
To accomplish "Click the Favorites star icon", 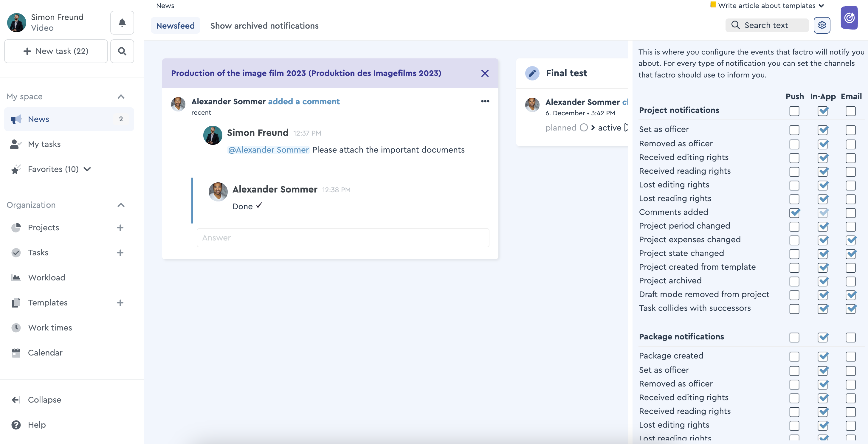I will coord(16,169).
